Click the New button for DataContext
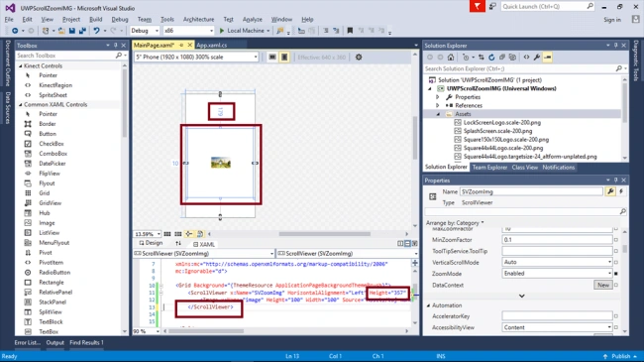 coord(603,285)
